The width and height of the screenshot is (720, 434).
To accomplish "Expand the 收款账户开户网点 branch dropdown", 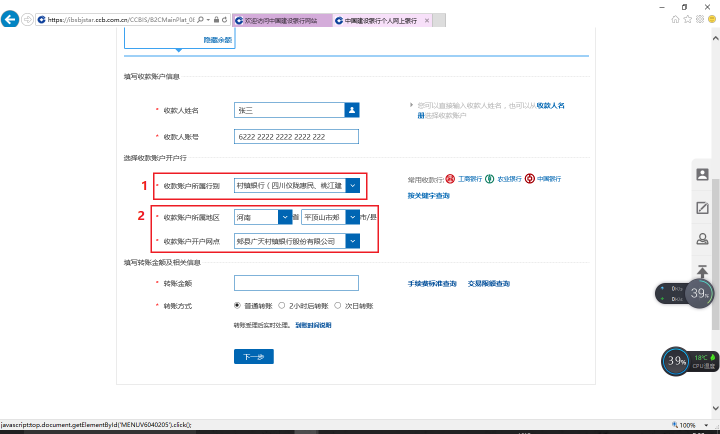I will point(352,240).
